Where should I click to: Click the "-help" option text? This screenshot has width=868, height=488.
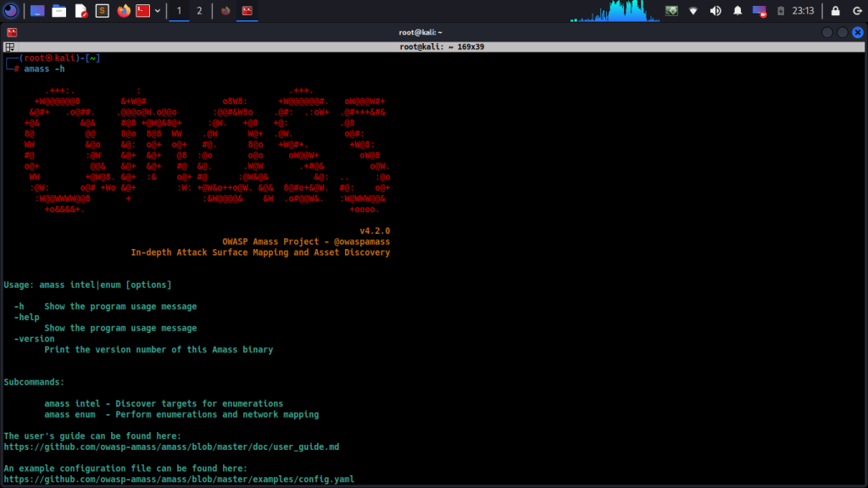coord(26,317)
